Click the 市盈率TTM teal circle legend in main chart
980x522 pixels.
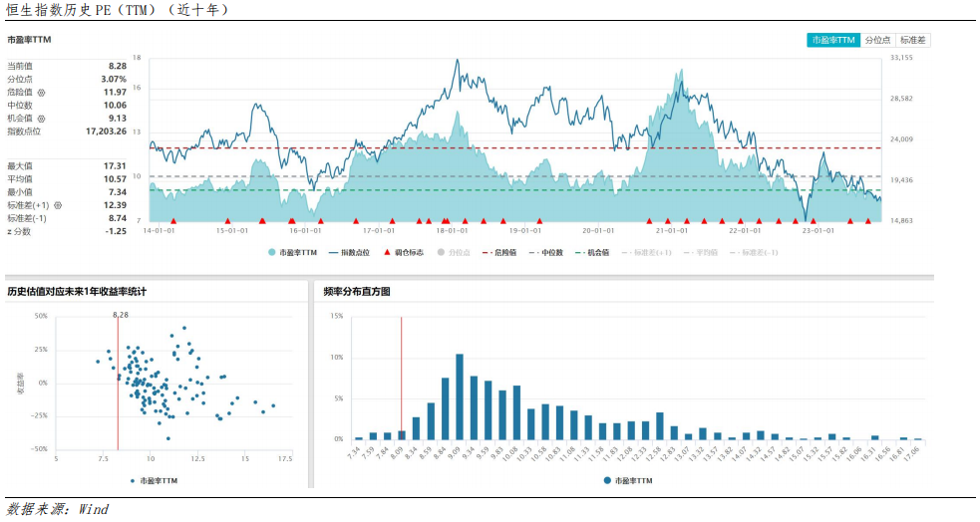click(x=272, y=252)
